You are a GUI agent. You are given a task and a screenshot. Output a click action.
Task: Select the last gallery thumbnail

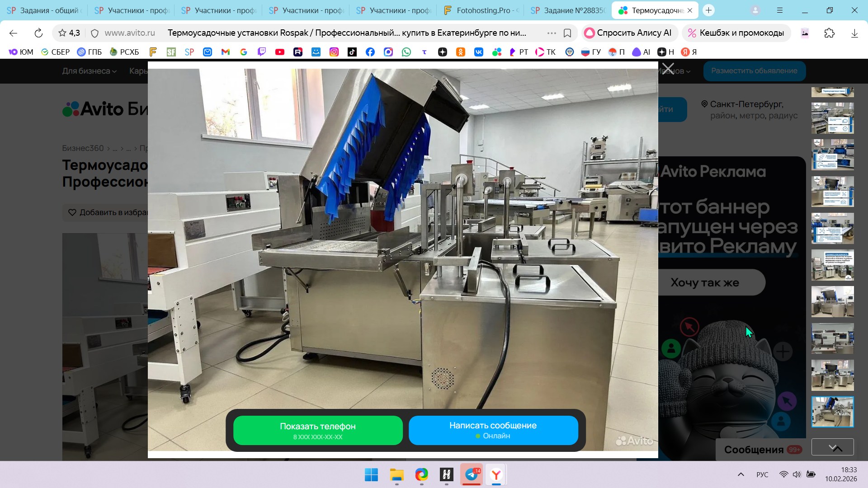[832, 412]
